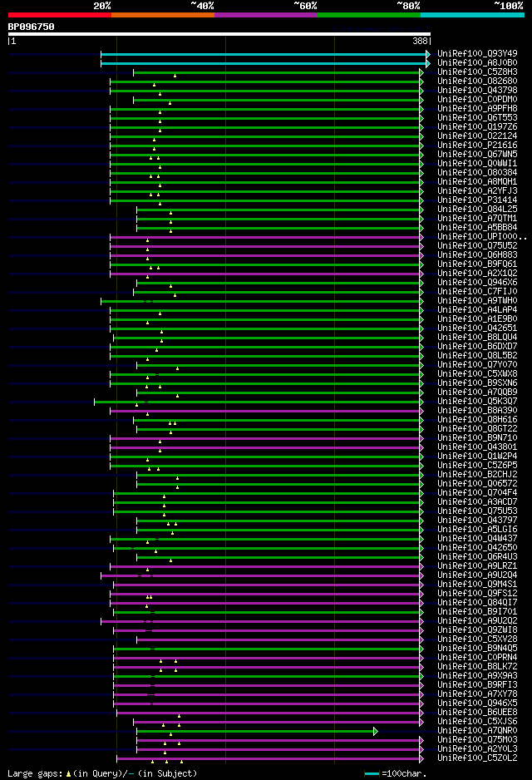The height and width of the screenshot is (780, 532).
Task: Open hit UniRef100_Q43798
Action: pyautogui.click(x=477, y=90)
